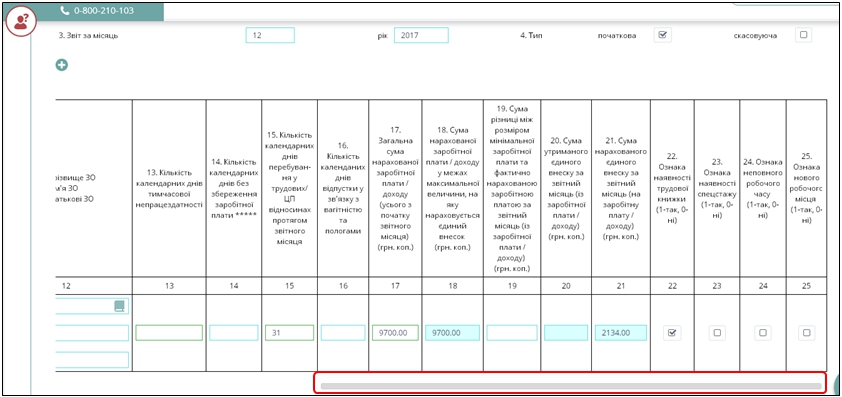
Task: Click the report month field showing 12
Action: tap(270, 35)
